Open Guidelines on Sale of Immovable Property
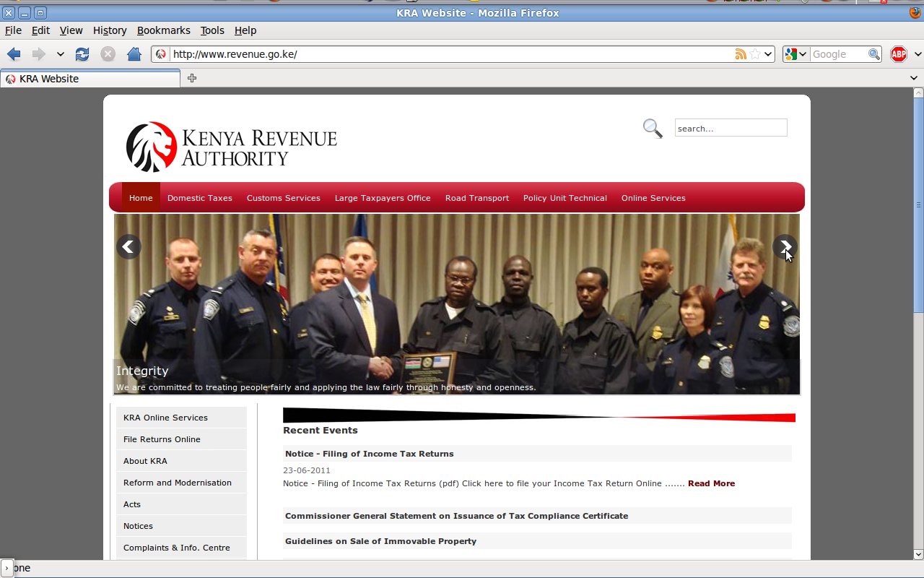Viewport: 924px width, 578px height. pos(380,541)
